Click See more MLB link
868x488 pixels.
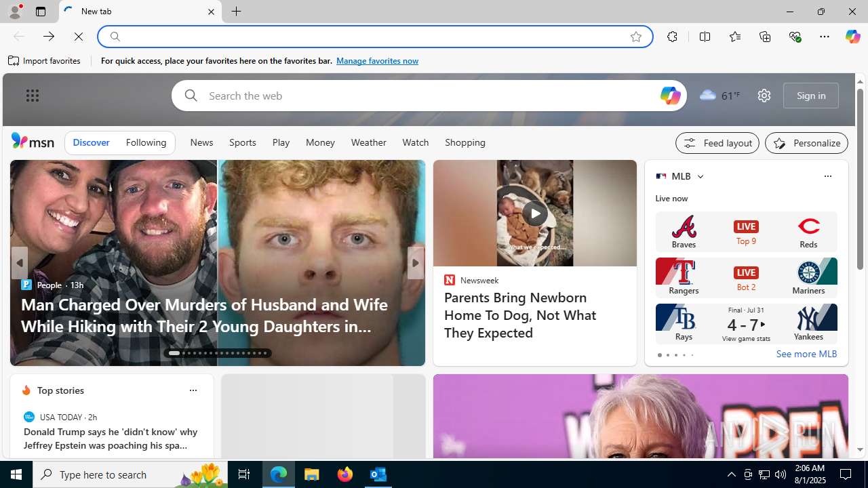(806, 354)
